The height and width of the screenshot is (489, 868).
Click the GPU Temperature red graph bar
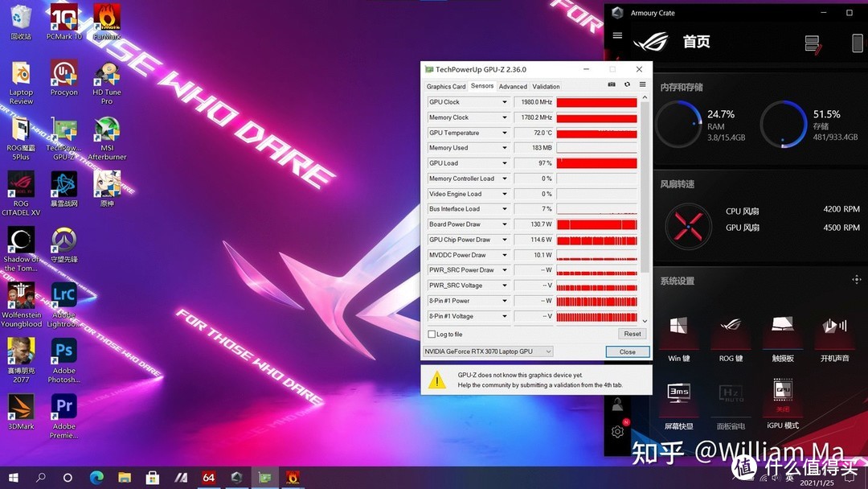596,133
